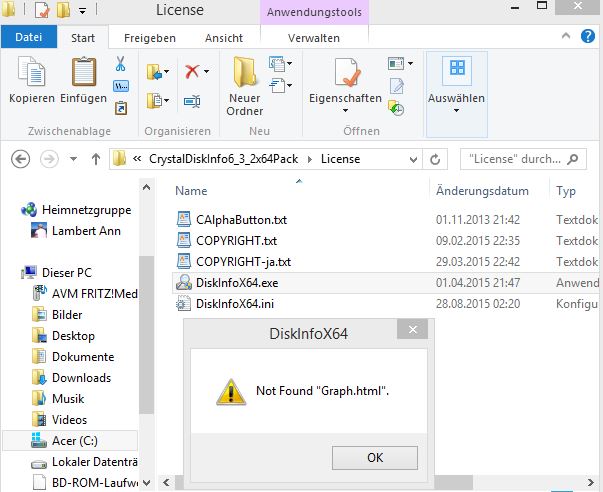
Task: Click CrystalDiskInfo6_3_2x64Pack in breadcrumb
Action: pos(223,158)
